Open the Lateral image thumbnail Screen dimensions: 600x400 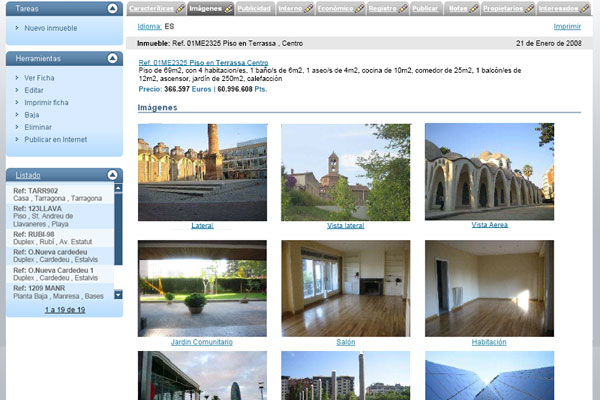pos(202,172)
